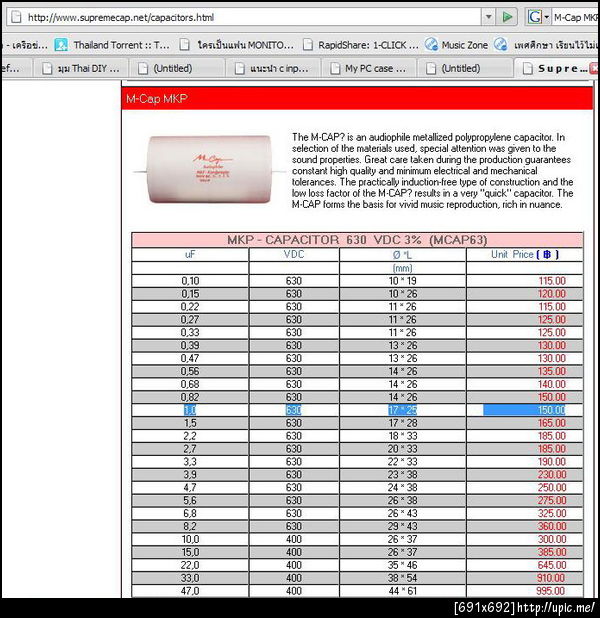Viewport: 600px width, 618px height.
Task: Click the highlighted 17 * 25 size cell
Action: (x=402, y=410)
